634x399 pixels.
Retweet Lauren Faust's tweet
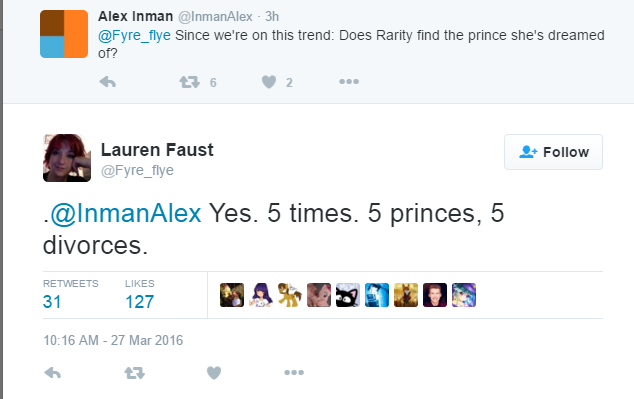click(135, 373)
